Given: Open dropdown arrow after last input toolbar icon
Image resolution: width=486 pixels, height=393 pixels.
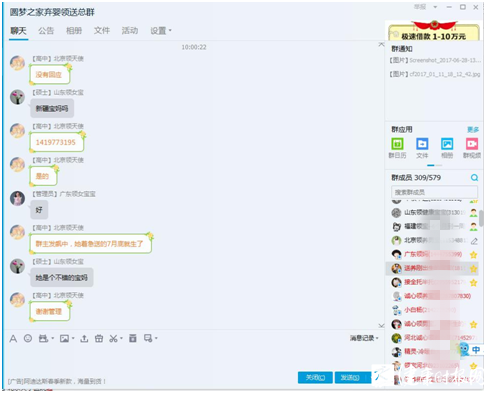Looking at the screenshot, I should tap(156, 339).
